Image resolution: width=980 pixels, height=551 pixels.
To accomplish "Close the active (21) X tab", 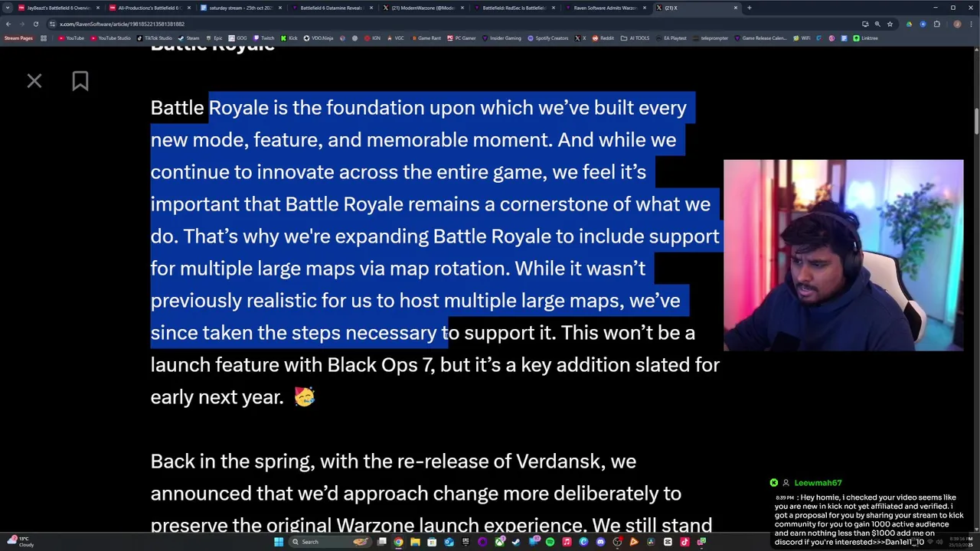I will [x=736, y=8].
